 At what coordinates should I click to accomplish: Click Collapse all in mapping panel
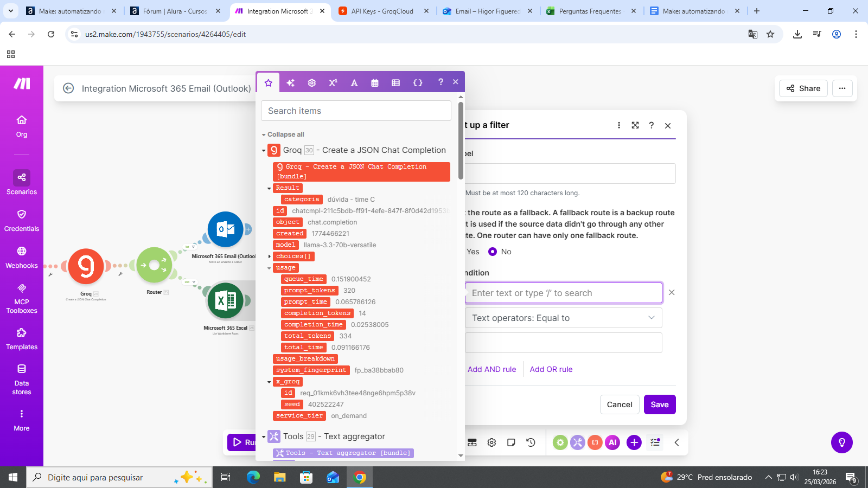pos(285,134)
